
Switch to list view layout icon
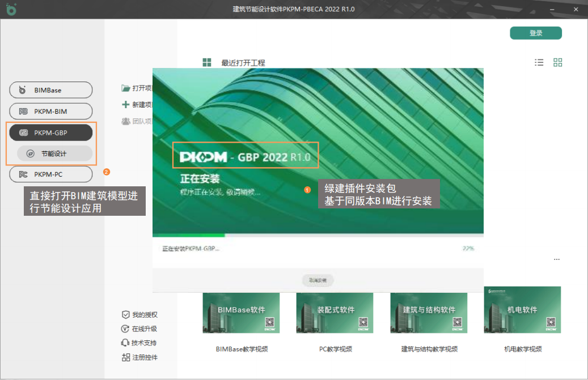539,62
